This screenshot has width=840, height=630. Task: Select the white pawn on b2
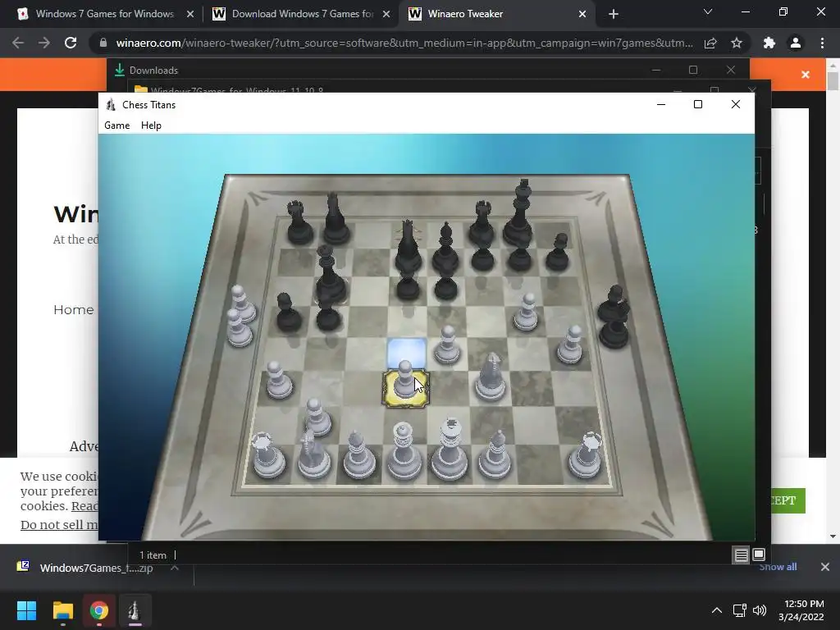coord(317,417)
